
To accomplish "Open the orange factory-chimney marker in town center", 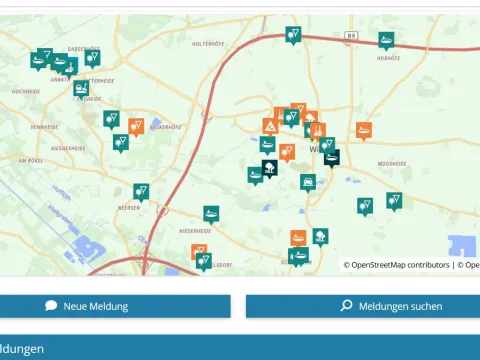I will coord(319,131).
